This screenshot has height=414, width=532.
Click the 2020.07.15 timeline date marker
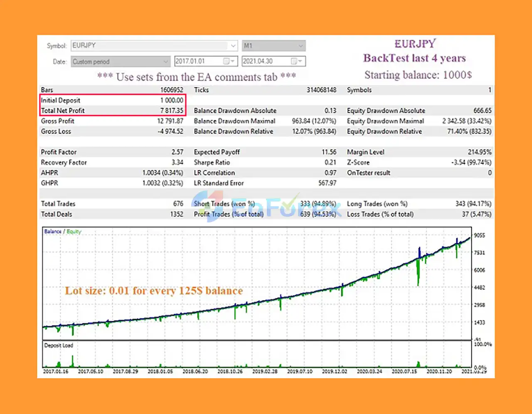[x=404, y=371]
